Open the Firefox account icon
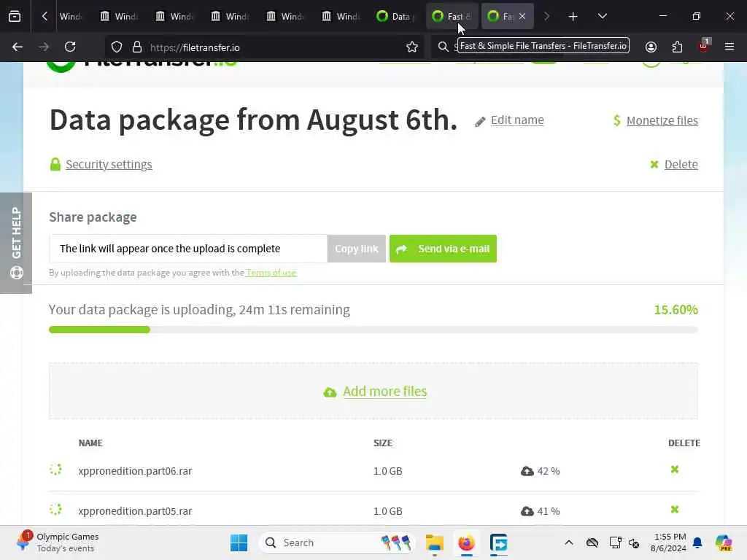 tap(651, 47)
